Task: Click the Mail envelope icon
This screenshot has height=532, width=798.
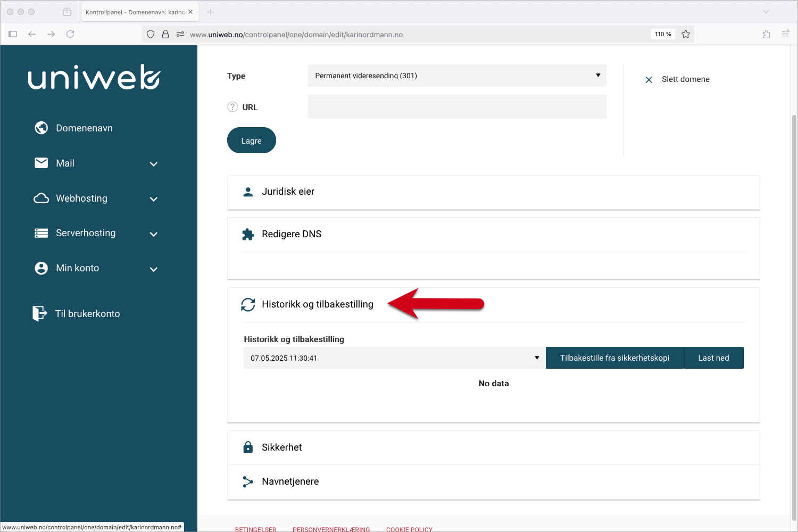Action: coord(41,163)
